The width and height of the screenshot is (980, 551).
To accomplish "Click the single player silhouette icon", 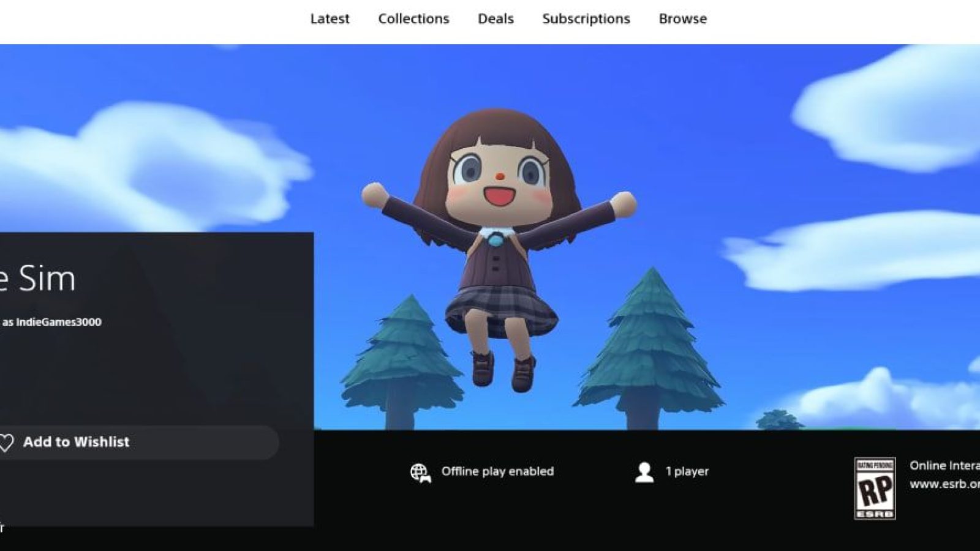I will (644, 472).
